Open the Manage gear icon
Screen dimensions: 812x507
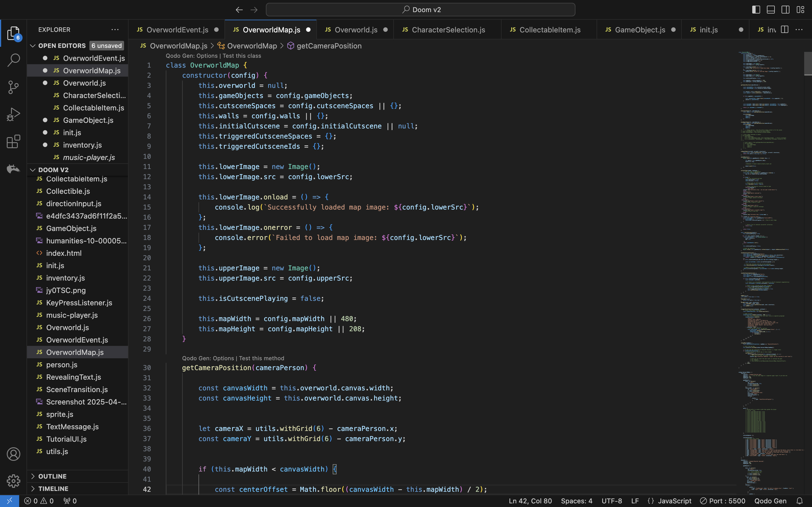(14, 481)
